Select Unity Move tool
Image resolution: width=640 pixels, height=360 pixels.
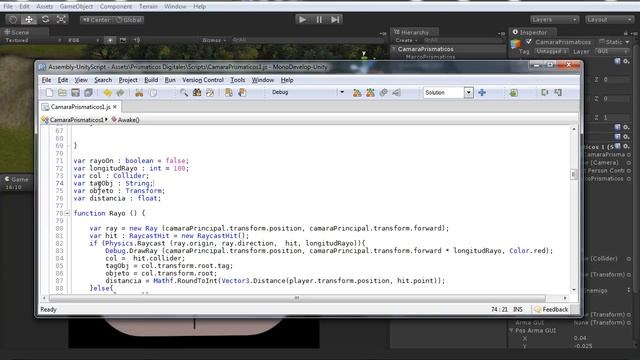tap(29, 19)
